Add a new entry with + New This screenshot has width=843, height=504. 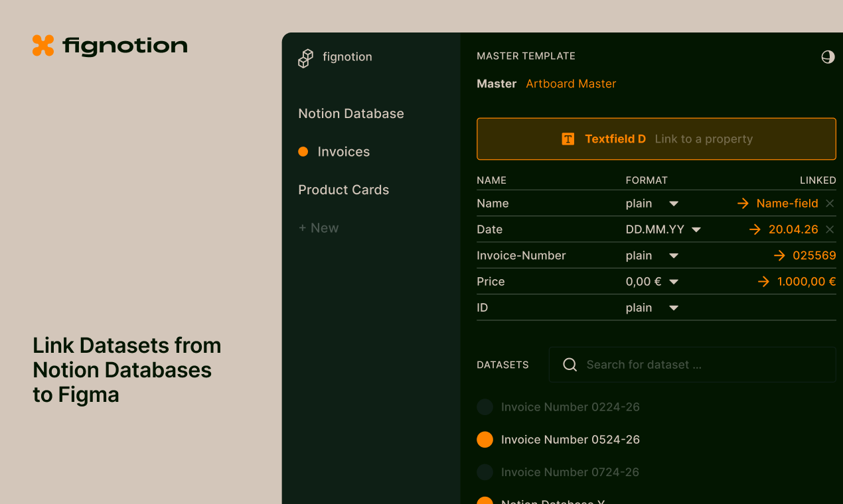click(x=319, y=227)
